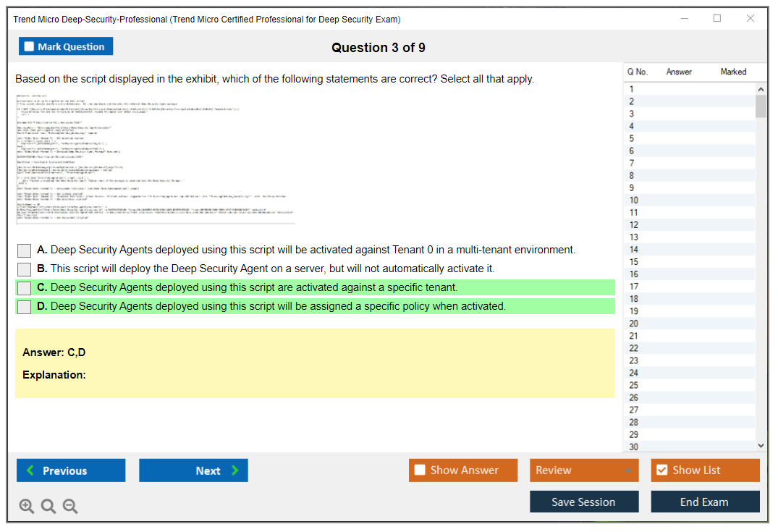Check answer option A checkbox
The height and width of the screenshot is (532, 778).
pyautogui.click(x=24, y=250)
